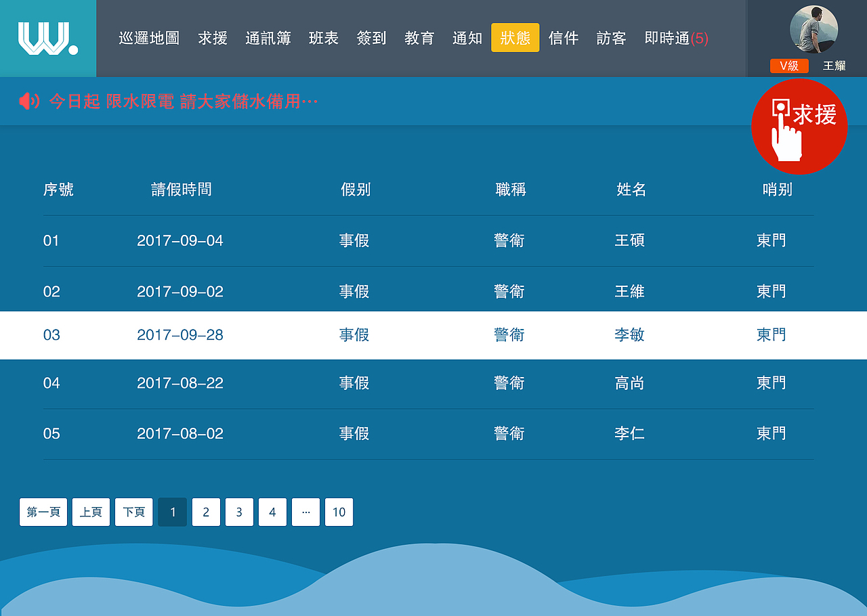This screenshot has width=867, height=616.
Task: Click the speaker icon beside the announcement
Action: [28, 101]
